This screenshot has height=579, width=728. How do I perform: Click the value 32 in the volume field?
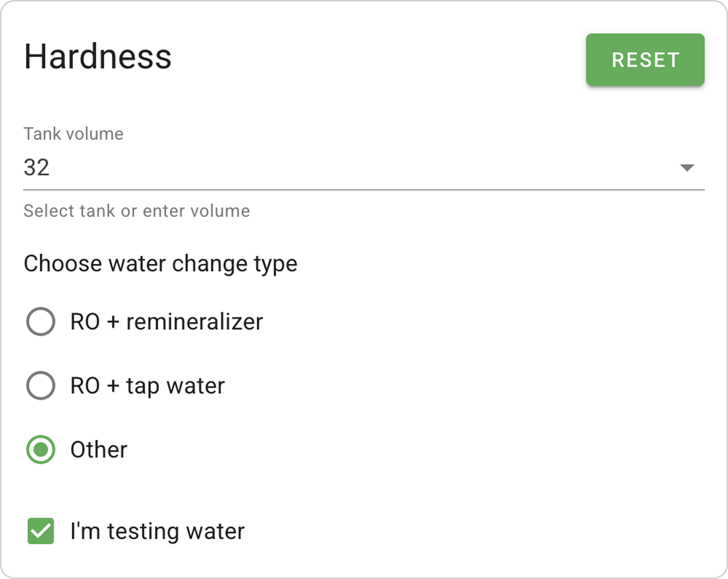pos(36,167)
